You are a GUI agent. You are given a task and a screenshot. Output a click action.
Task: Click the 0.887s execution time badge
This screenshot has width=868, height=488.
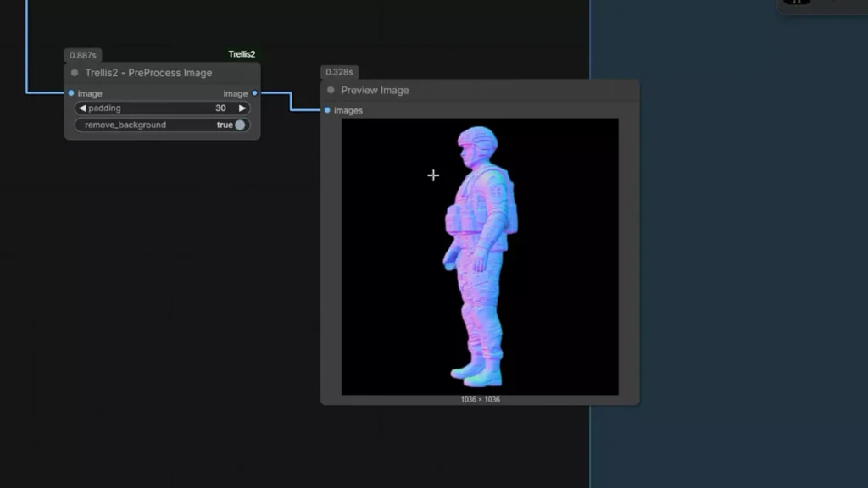tap(82, 55)
